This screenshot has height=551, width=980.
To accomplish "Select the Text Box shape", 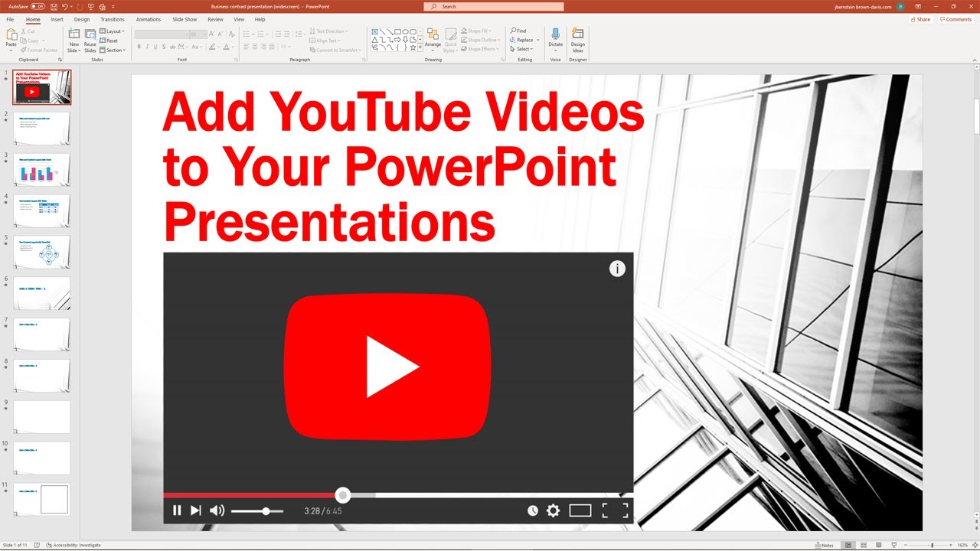I will [x=375, y=31].
